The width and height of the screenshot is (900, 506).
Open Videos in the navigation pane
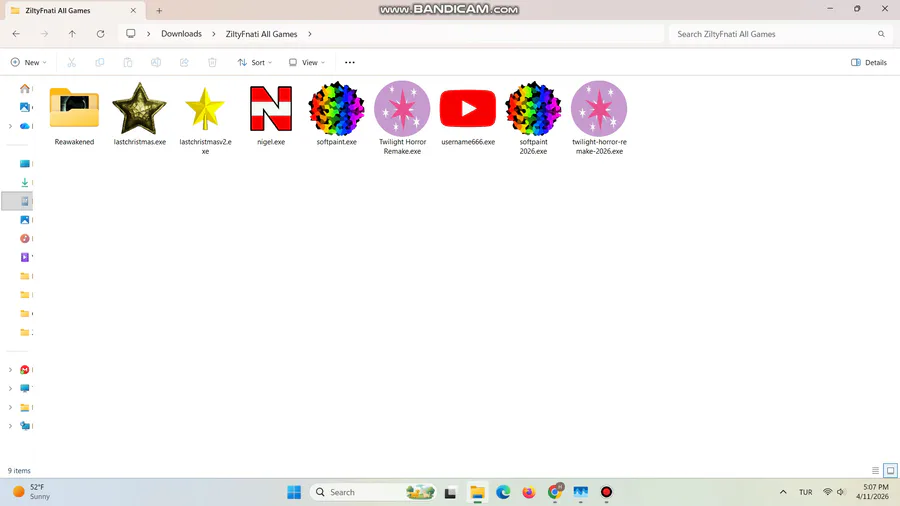[x=25, y=257]
